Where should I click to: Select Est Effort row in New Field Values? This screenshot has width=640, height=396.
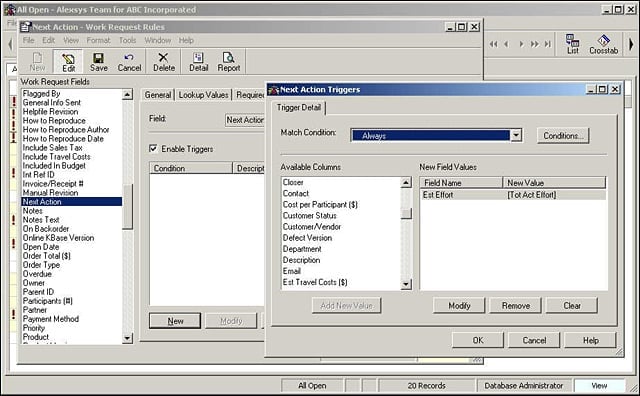(513, 195)
